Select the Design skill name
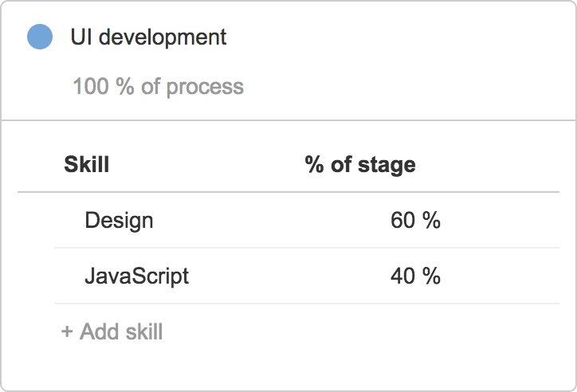The image size is (577, 392). point(119,221)
